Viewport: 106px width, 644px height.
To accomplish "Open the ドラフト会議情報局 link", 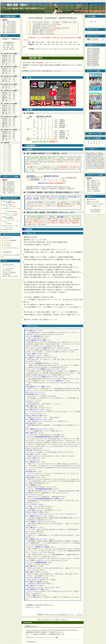I will (x=10, y=241).
